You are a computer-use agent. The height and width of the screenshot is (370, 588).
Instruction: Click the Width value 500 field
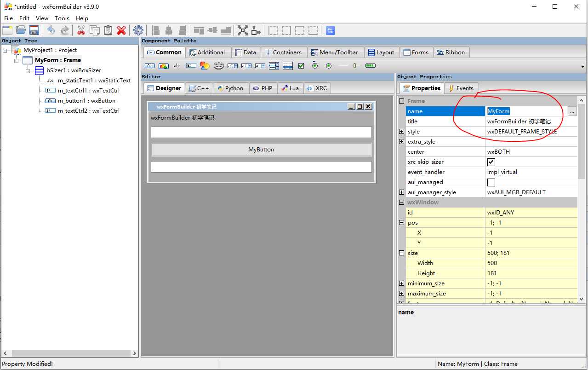(531, 263)
